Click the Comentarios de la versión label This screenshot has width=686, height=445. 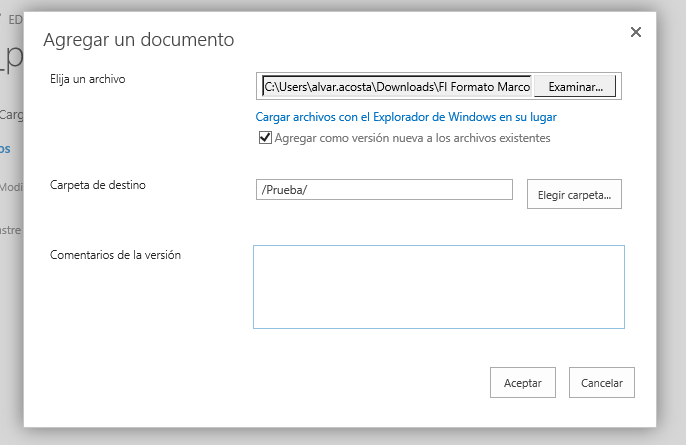point(115,254)
